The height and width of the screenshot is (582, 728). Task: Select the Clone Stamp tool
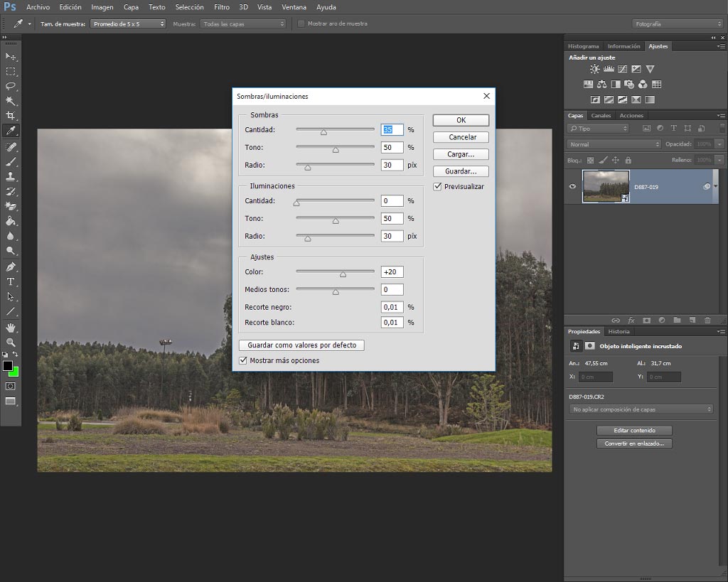(11, 177)
